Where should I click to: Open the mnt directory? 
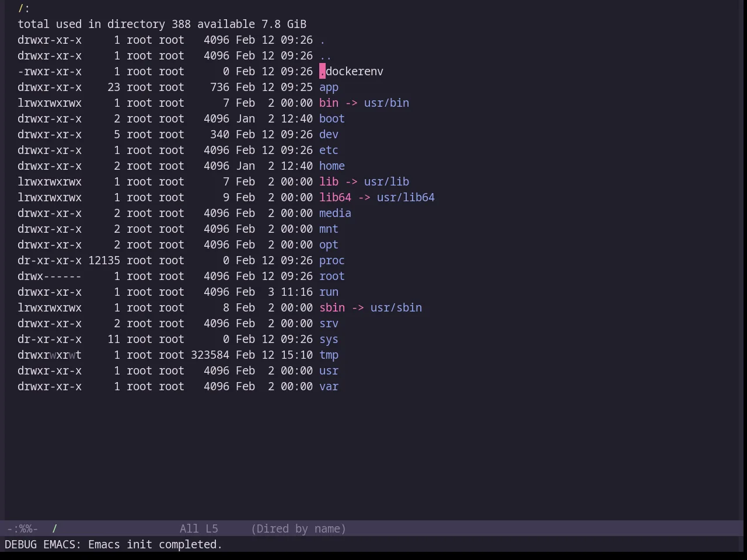[x=329, y=229]
